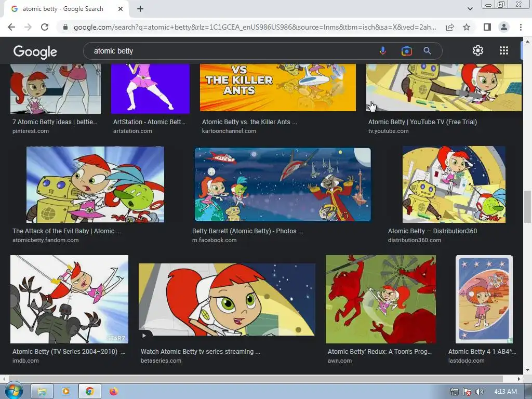Viewport: 532px width, 399px height.
Task: Open the ArtStation Atomic Betty thumbnail
Action: [150, 88]
